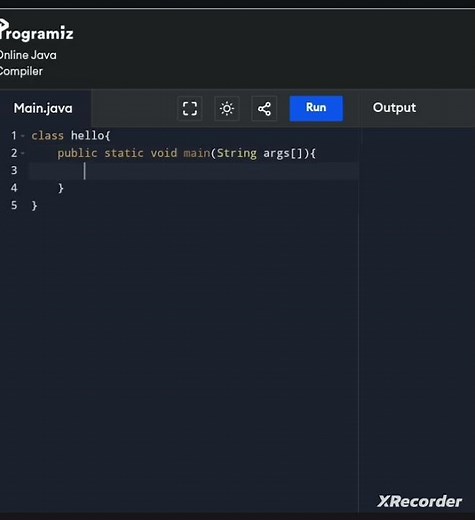Click the closing brace on line 4

pyautogui.click(x=61, y=188)
